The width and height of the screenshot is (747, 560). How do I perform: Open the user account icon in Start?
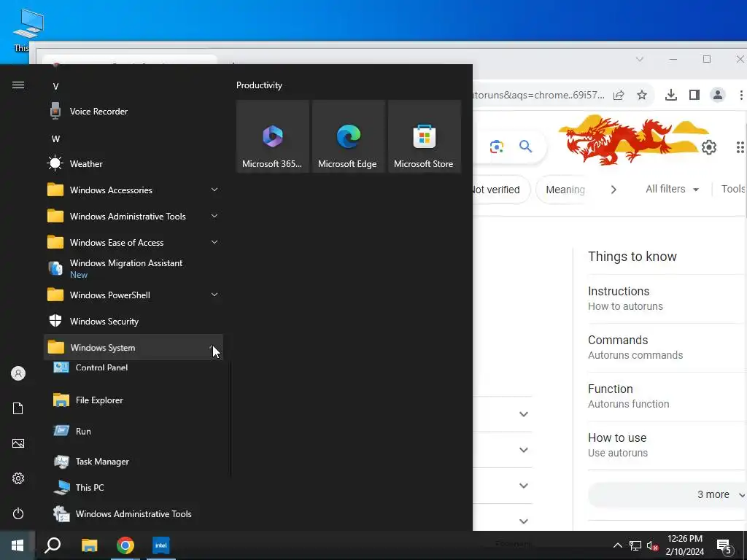pos(18,373)
